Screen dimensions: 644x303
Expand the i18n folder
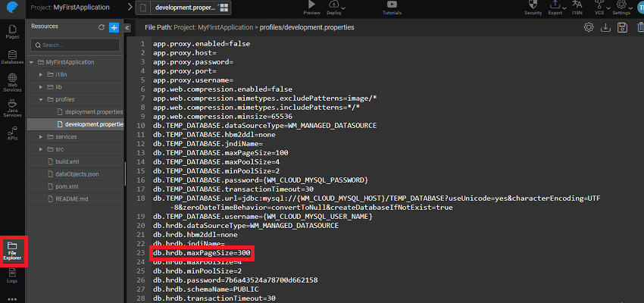coord(42,74)
